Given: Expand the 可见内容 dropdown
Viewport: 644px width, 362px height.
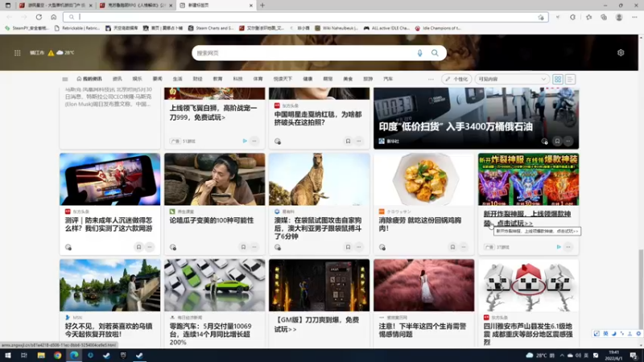Looking at the screenshot, I should (x=512, y=79).
